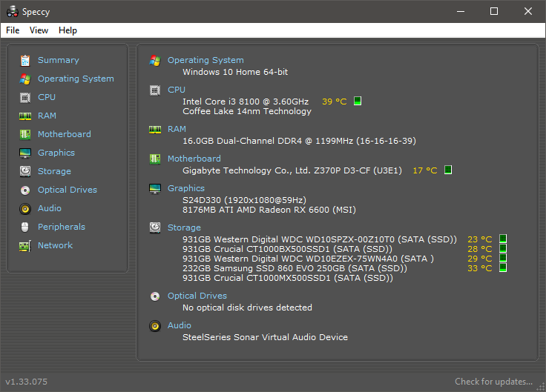This screenshot has height=392, width=546.
Task: Click the Storage heading link in main panel
Action: click(x=184, y=227)
